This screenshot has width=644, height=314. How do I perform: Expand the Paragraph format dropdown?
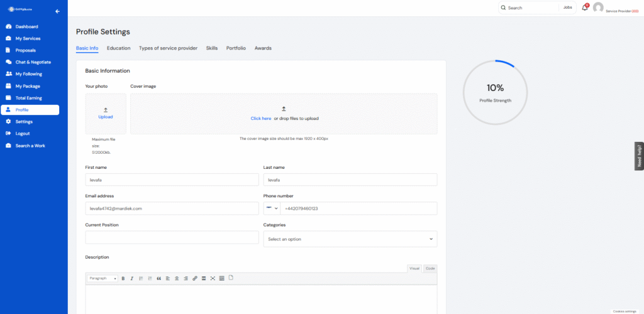103,278
